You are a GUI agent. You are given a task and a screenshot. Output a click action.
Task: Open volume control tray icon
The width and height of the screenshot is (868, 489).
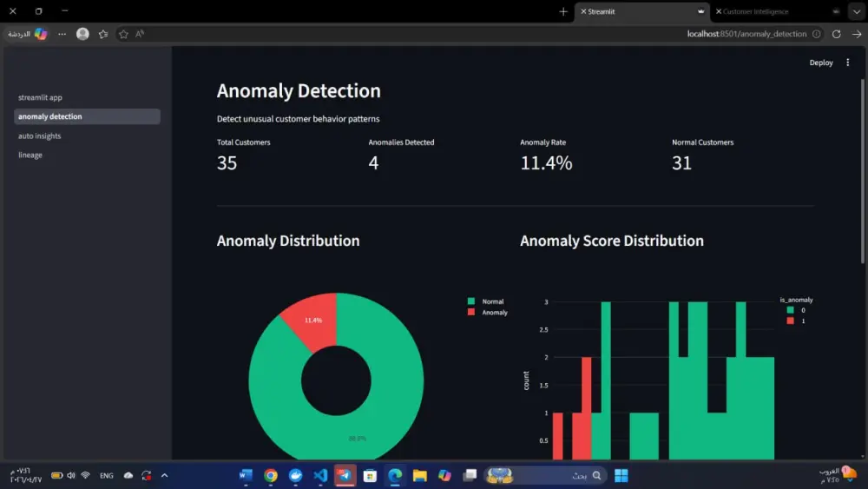[x=71, y=476]
